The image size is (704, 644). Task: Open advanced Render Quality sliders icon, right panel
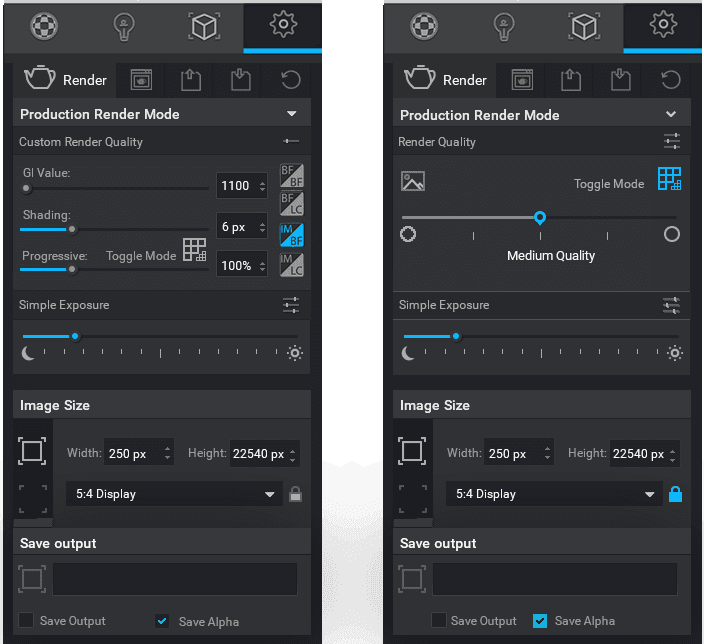click(672, 141)
